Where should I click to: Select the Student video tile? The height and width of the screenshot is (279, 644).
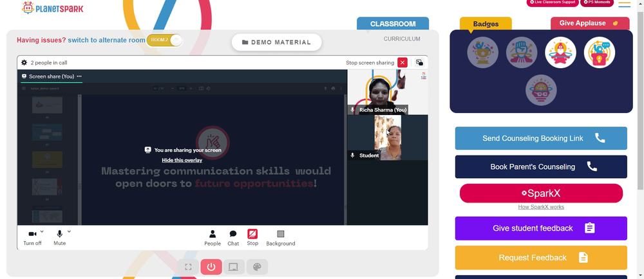pos(388,138)
